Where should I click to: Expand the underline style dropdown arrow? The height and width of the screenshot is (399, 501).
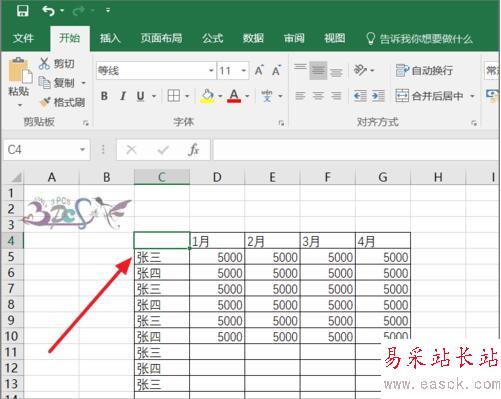(154, 96)
